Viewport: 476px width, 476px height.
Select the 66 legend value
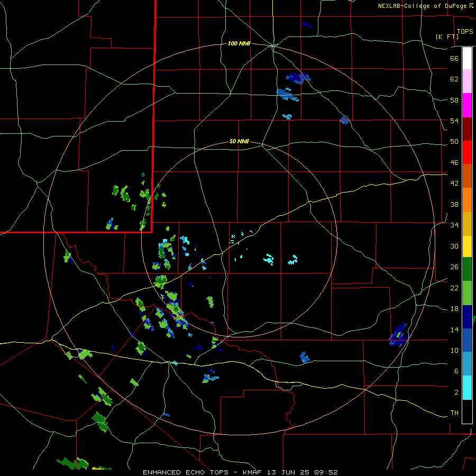click(454, 58)
